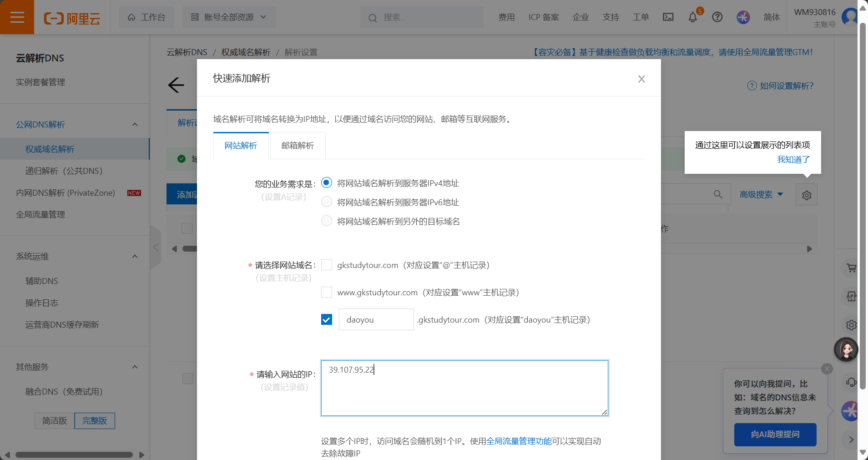Click the 向AI助理提问 button
The width and height of the screenshot is (868, 460).
pyautogui.click(x=775, y=435)
